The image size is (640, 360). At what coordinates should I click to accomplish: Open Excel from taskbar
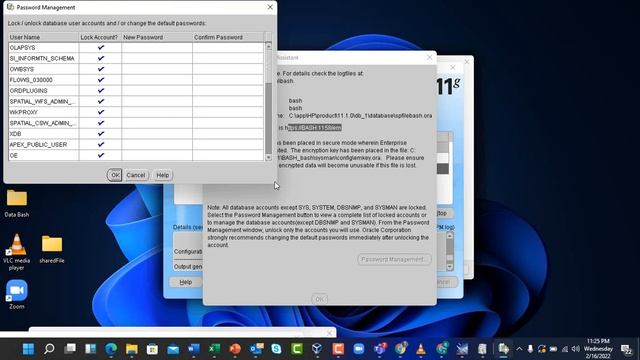pos(214,349)
